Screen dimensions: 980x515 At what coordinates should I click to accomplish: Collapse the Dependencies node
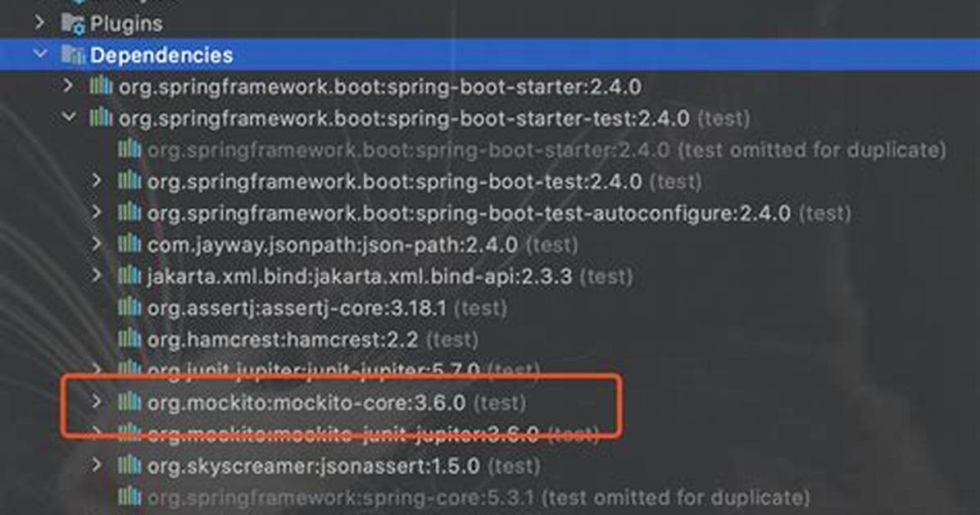[x=41, y=54]
